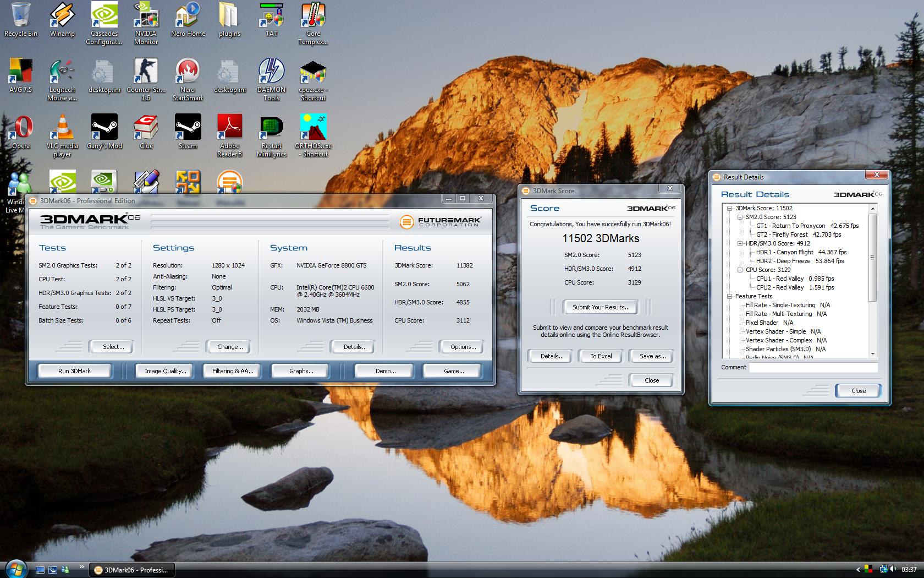Screen dimensions: 924x578
Task: Open the Recycle Bin desktop icon
Action: [x=21, y=20]
